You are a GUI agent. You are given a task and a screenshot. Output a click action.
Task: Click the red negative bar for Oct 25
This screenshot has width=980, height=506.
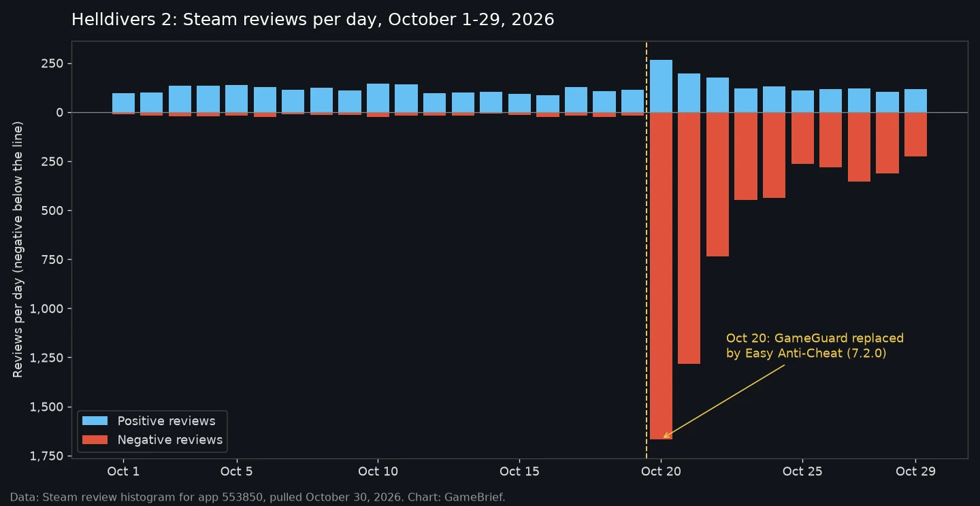[x=802, y=138]
